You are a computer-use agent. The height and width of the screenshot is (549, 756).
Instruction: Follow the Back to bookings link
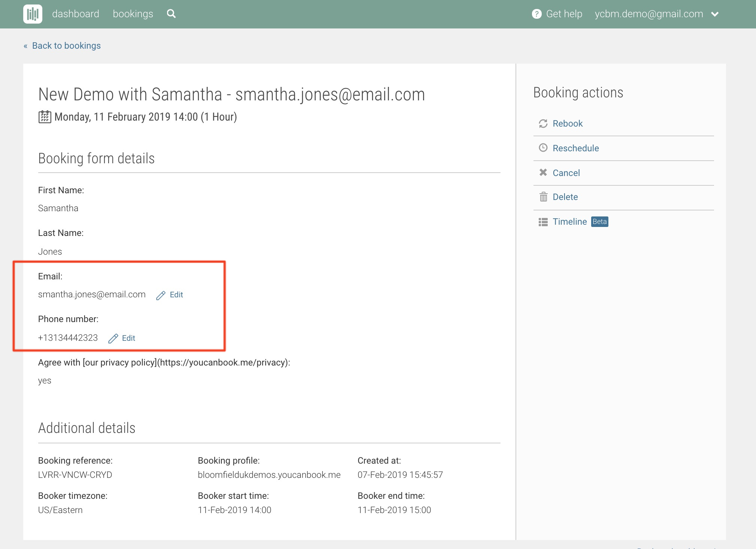(66, 46)
